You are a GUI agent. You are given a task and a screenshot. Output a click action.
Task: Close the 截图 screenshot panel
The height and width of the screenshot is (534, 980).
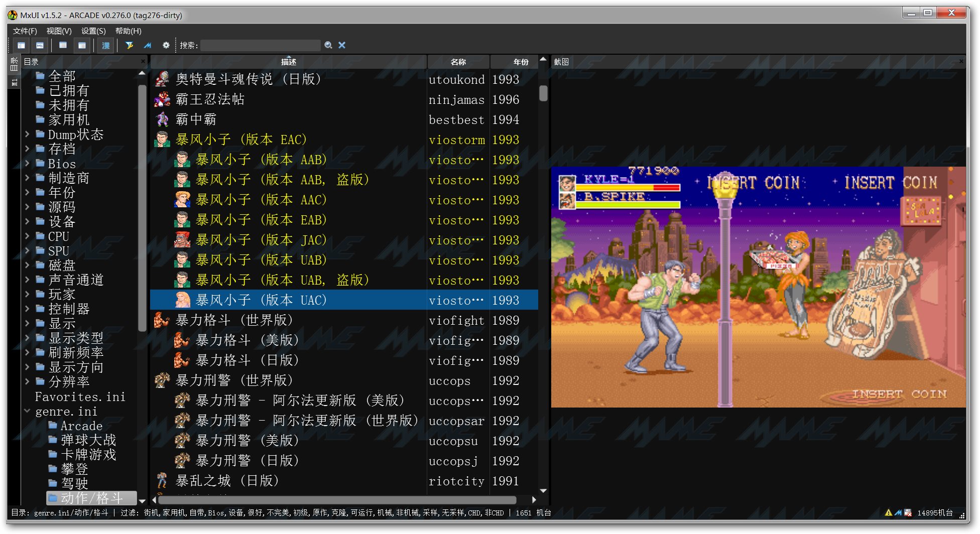[961, 61]
